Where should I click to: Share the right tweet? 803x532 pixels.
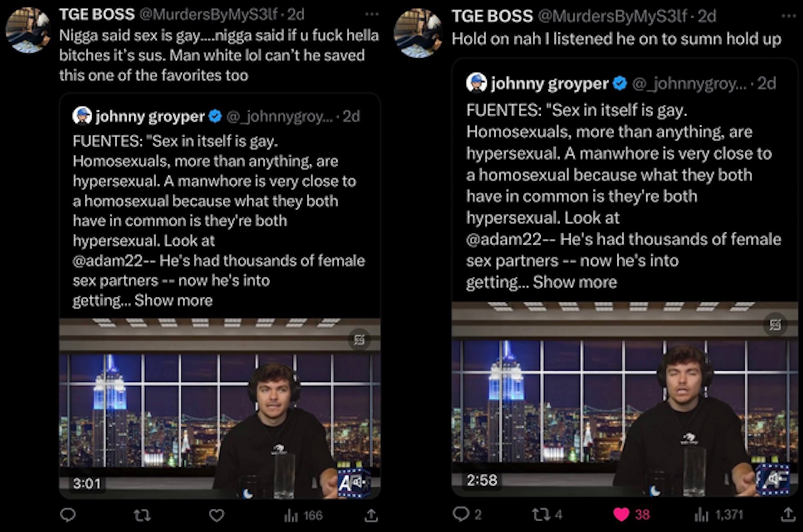tap(788, 514)
